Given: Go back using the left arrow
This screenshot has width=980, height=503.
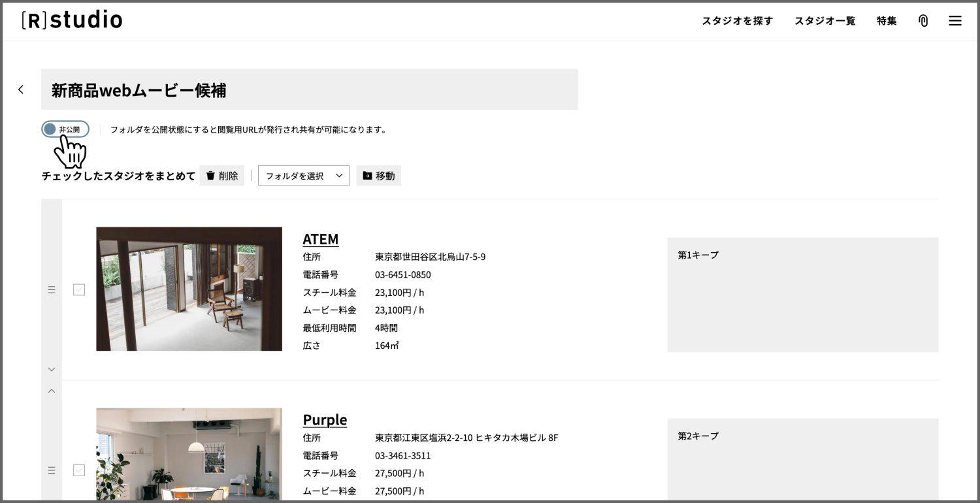Looking at the screenshot, I should click(21, 89).
